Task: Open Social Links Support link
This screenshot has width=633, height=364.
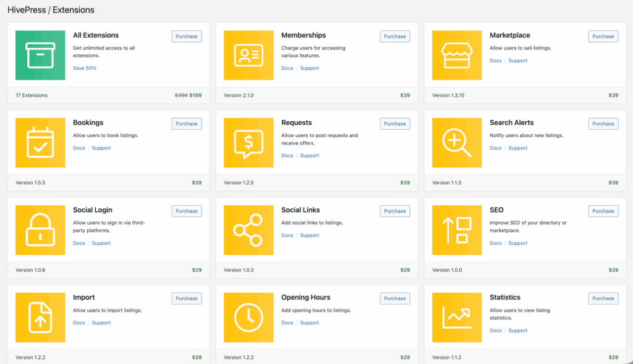Action: 310,235
